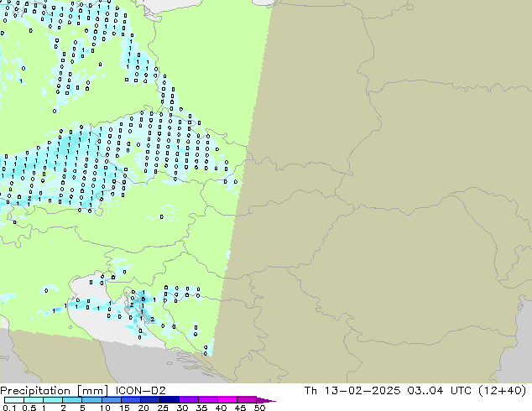Click the '0.1' legend label

coord(9,408)
